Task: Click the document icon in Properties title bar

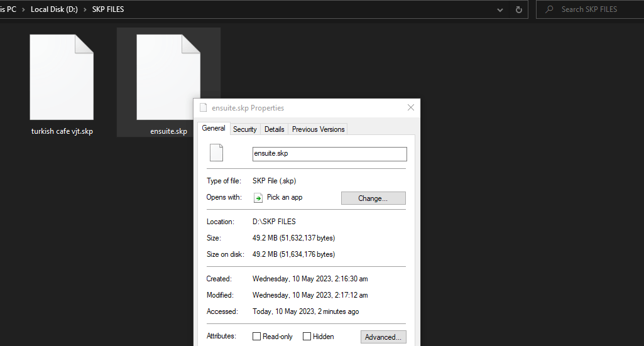Action: (203, 107)
